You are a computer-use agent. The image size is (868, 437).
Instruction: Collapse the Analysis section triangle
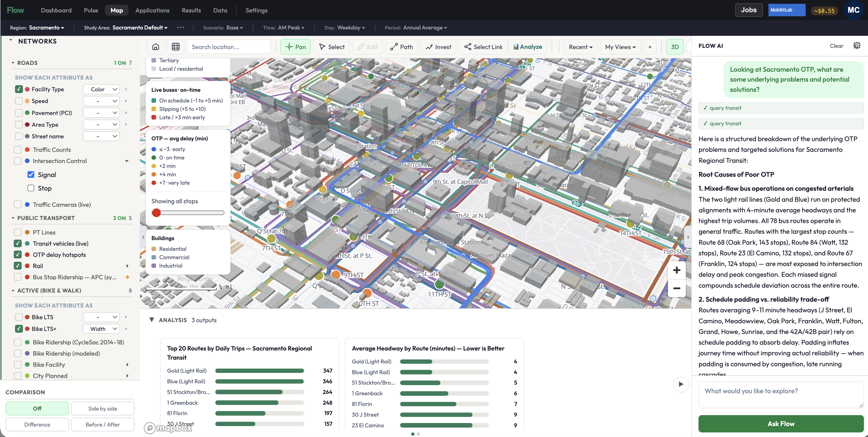click(x=152, y=320)
